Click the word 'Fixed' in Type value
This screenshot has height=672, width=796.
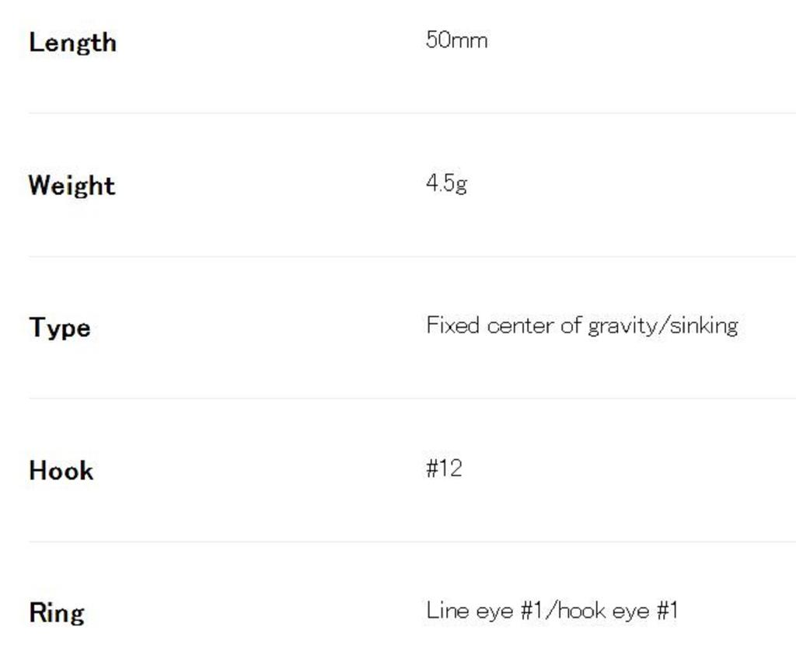(452, 325)
